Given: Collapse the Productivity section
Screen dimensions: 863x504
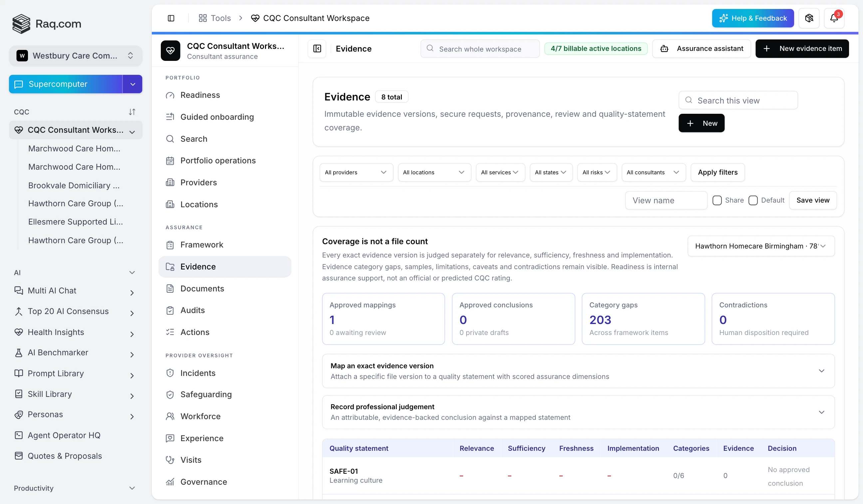Looking at the screenshot, I should (x=132, y=488).
